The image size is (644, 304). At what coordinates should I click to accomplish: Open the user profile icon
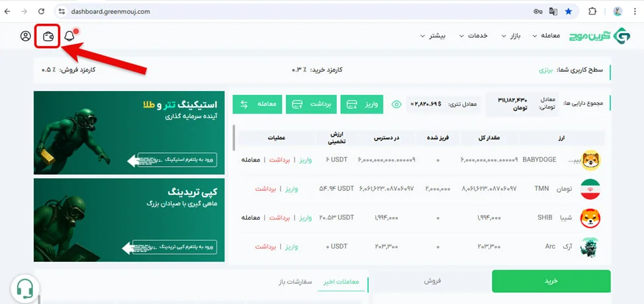click(26, 36)
